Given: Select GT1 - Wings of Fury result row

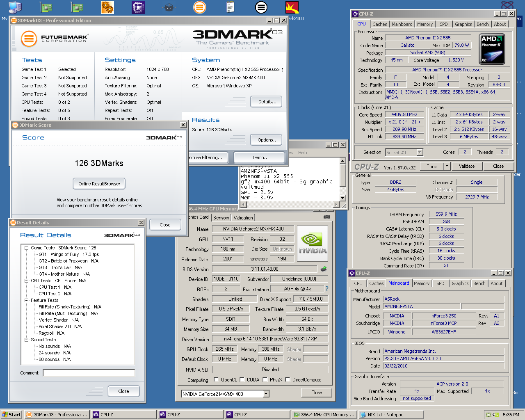Looking at the screenshot, I should pyautogui.click(x=69, y=254).
